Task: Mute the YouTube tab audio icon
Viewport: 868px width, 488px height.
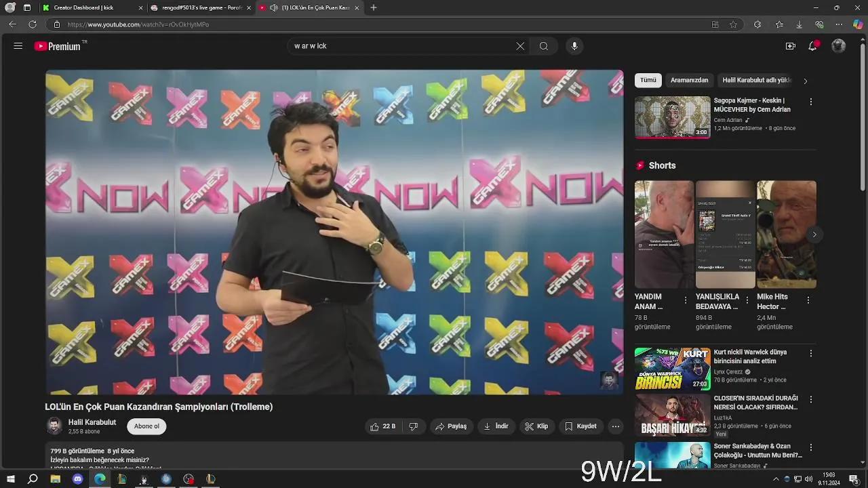Action: 273,7
